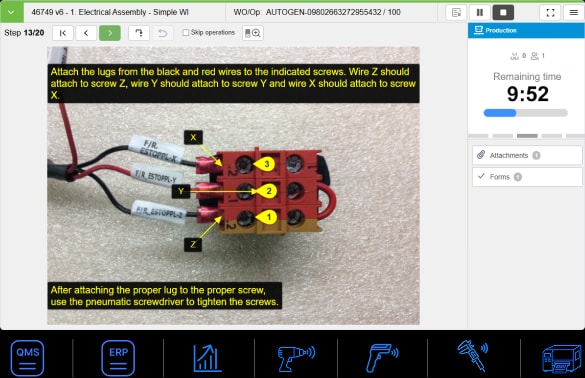Click the work instruction title text
The height and width of the screenshot is (378, 585).
[110, 12]
